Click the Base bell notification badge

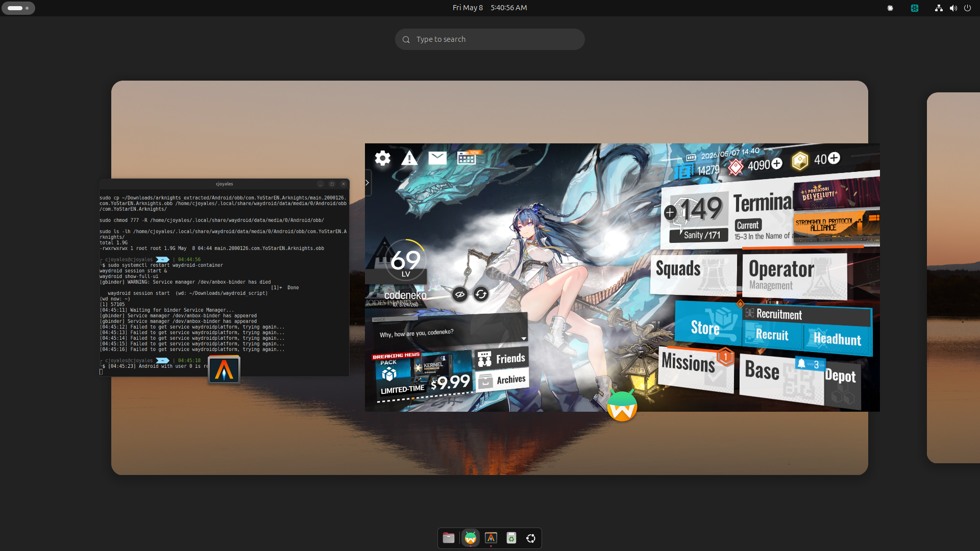point(810,364)
